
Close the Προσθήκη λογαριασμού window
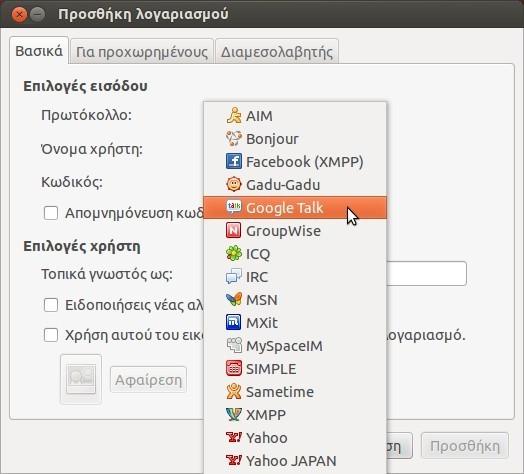(19, 14)
